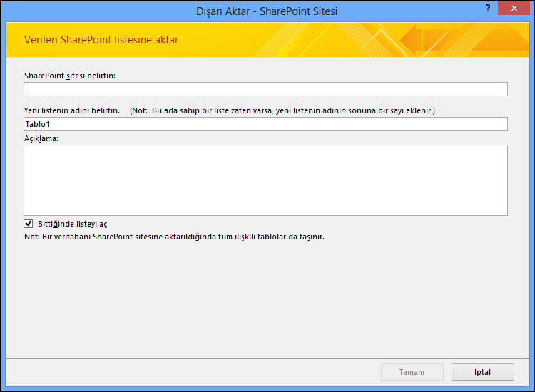Screen dimensions: 535x392
Task: Click the Yeni listenin adını belirtin label
Action: tap(72, 110)
